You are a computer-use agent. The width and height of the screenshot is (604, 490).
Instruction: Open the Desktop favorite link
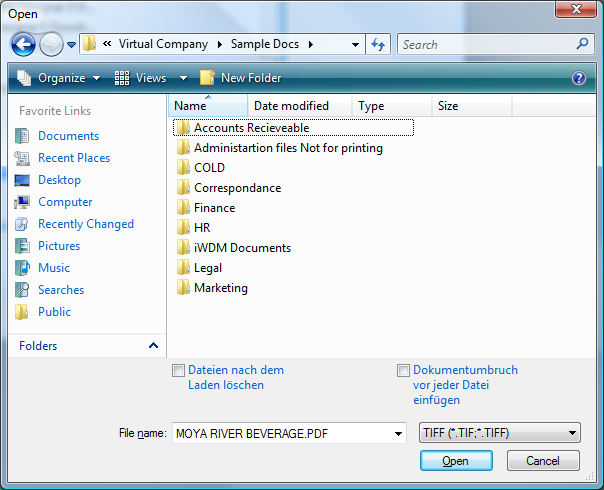60,180
